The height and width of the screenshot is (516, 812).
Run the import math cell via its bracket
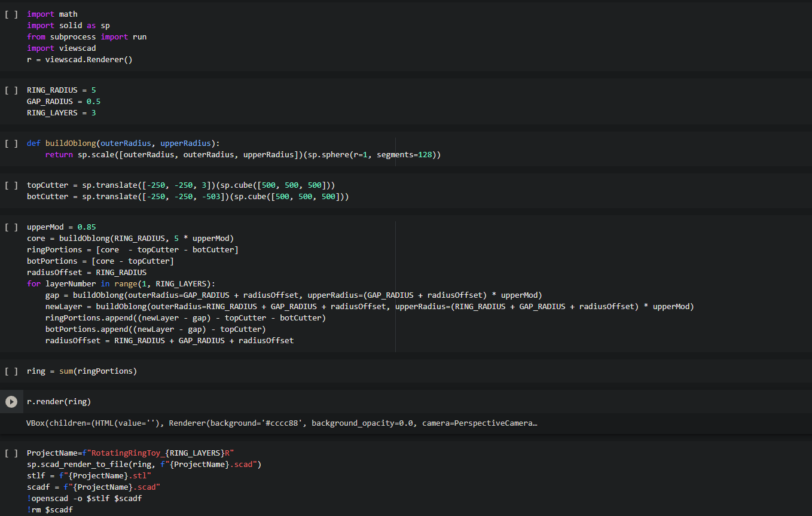point(11,14)
